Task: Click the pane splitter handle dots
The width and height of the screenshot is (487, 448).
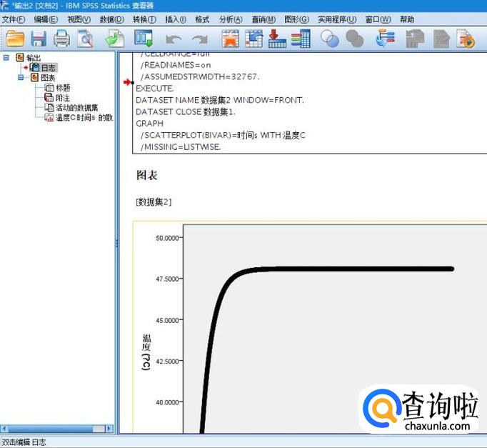Action: click(117, 243)
